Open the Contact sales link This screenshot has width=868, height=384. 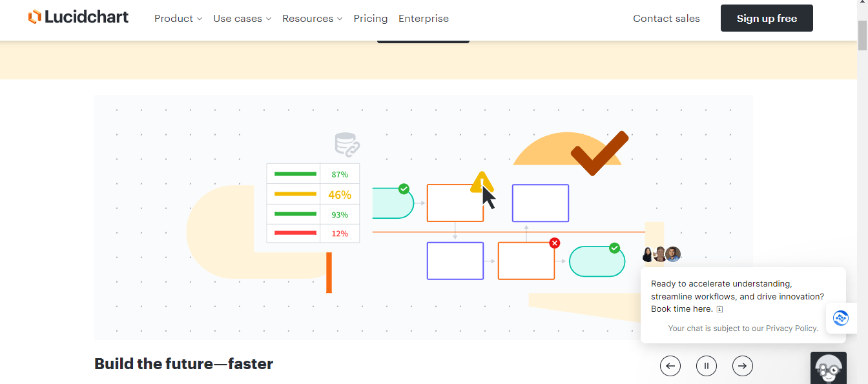666,18
